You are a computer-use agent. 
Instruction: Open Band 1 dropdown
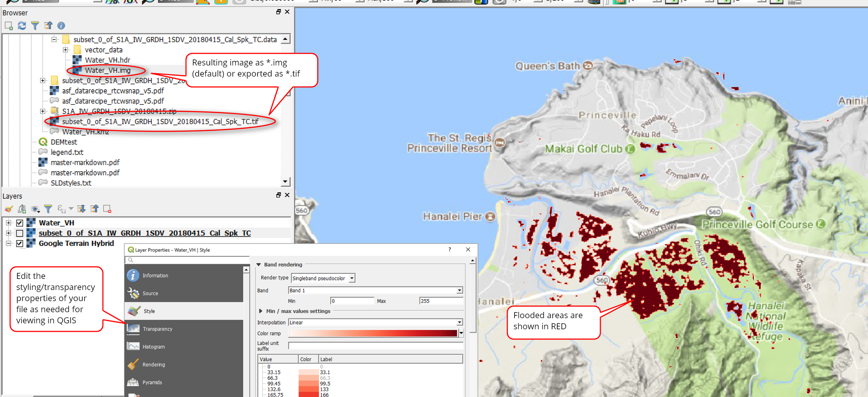tap(376, 290)
